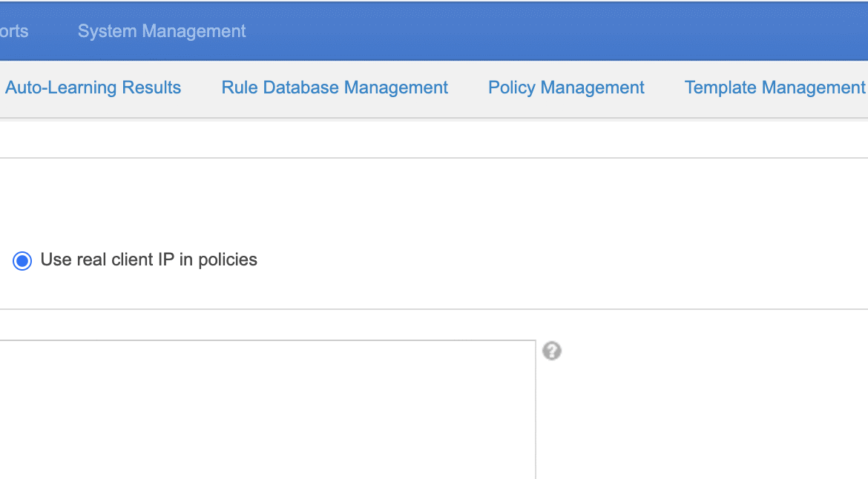Enable the Use real client IP in policies option
Viewport: 868px width, 479px height.
[22, 260]
